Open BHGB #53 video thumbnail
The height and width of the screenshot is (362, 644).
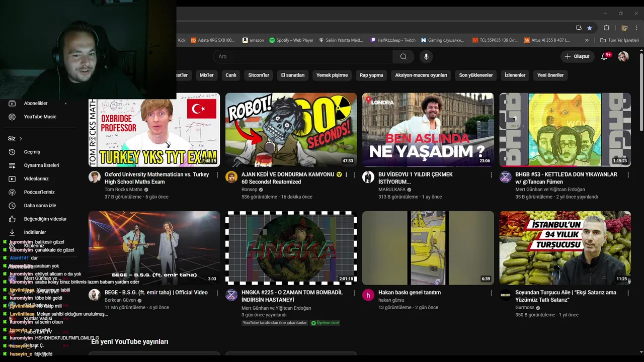tap(565, 130)
